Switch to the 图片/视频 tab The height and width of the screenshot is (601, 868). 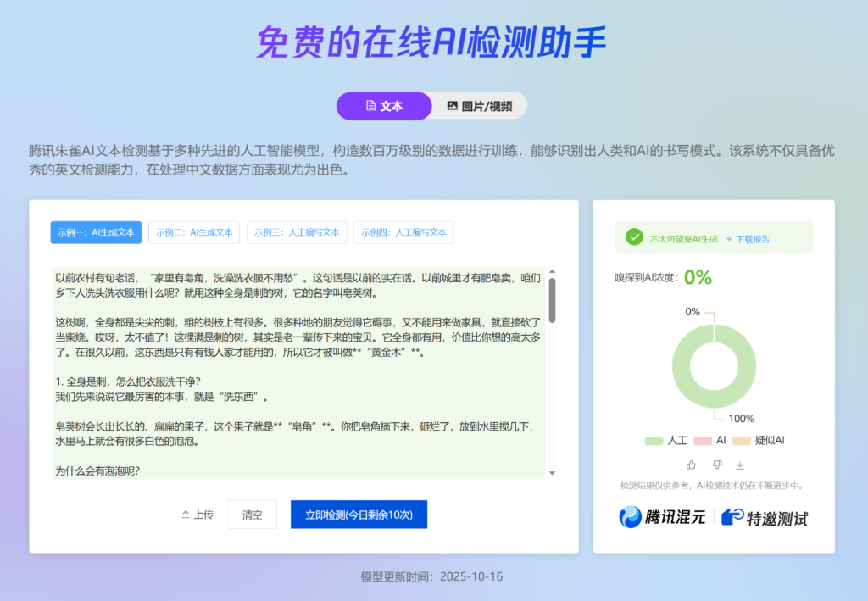pyautogui.click(x=479, y=105)
